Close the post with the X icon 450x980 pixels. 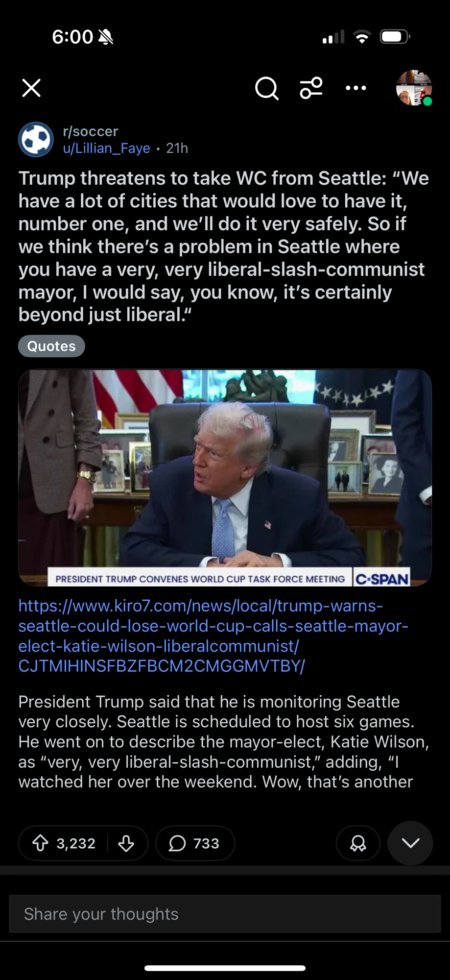pyautogui.click(x=31, y=88)
